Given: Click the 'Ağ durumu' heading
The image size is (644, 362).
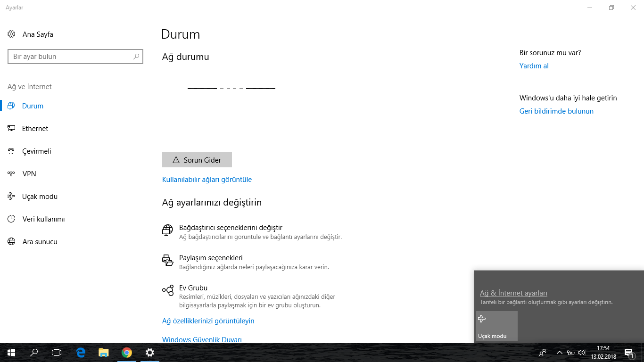Looking at the screenshot, I should point(185,57).
